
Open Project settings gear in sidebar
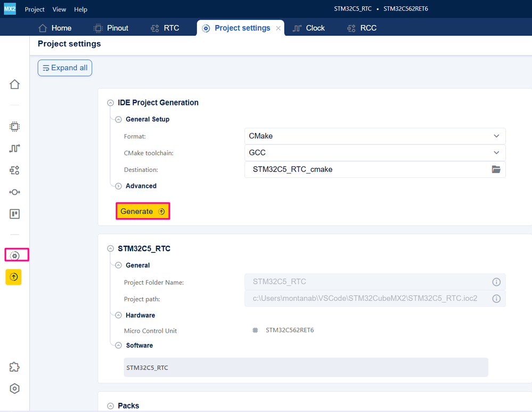[x=14, y=256]
